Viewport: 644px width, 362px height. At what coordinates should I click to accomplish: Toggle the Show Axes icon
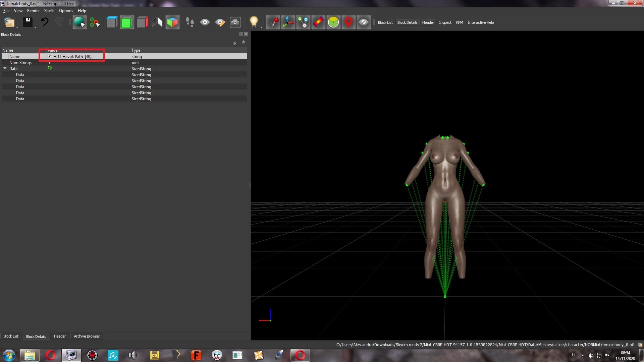pyautogui.click(x=288, y=22)
